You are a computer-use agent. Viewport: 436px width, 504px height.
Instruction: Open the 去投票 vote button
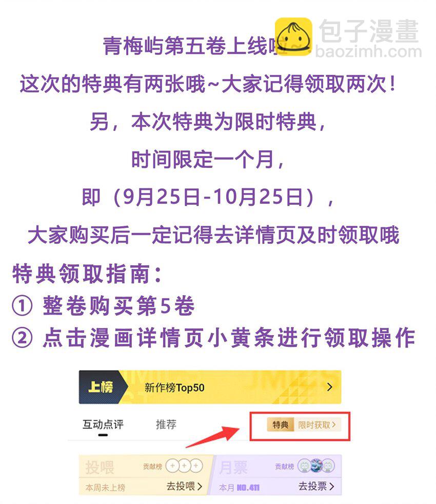coord(316,486)
